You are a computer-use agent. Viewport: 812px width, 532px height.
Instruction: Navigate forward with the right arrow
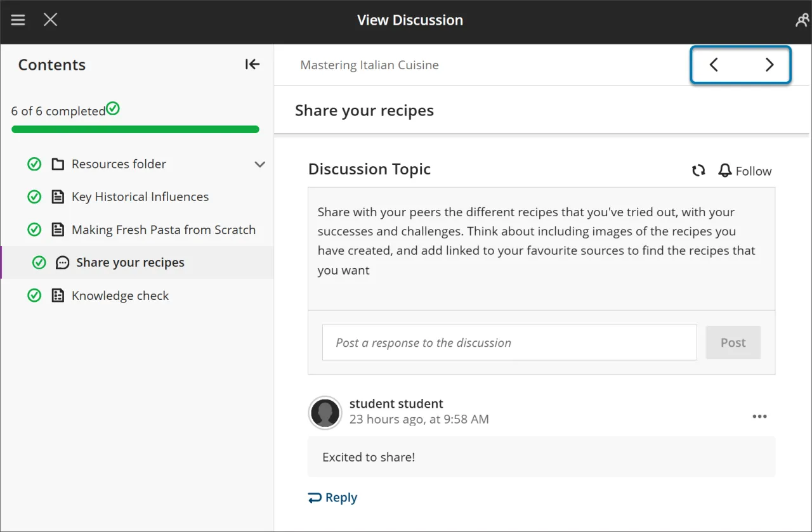click(769, 64)
